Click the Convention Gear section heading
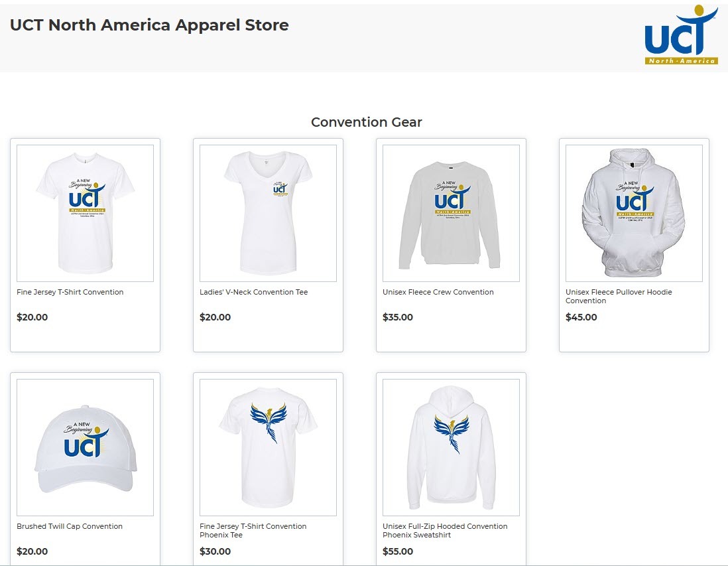The height and width of the screenshot is (566, 728). (367, 121)
